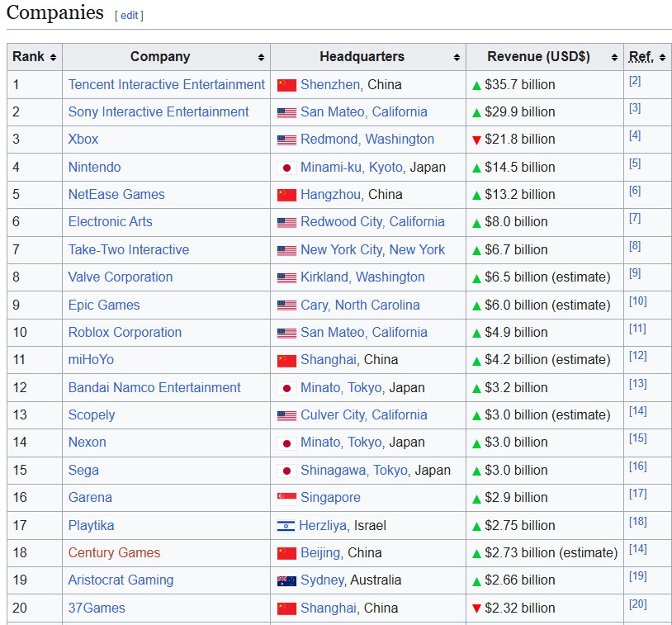The width and height of the screenshot is (672, 625).
Task: Click the Israel flag in Playtika row
Action: (x=286, y=526)
